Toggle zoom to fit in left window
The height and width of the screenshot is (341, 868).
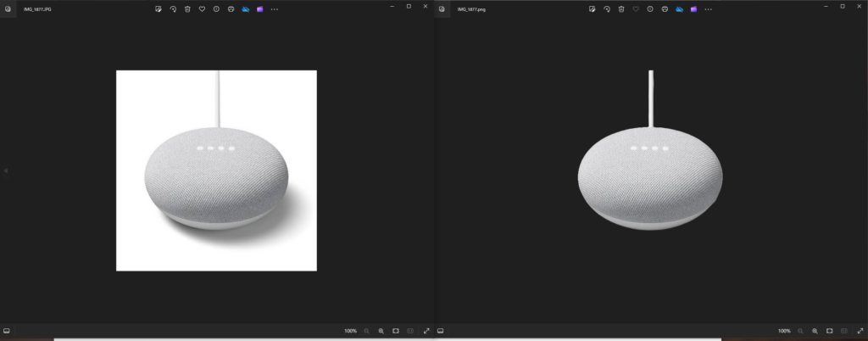coord(396,330)
